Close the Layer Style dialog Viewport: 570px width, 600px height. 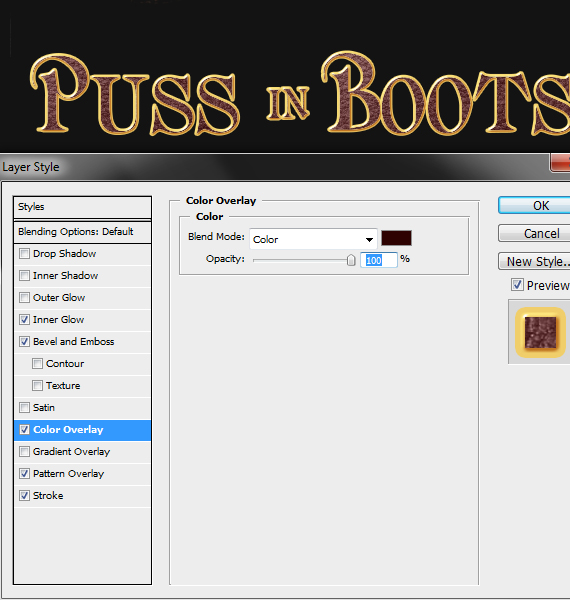coord(560,163)
